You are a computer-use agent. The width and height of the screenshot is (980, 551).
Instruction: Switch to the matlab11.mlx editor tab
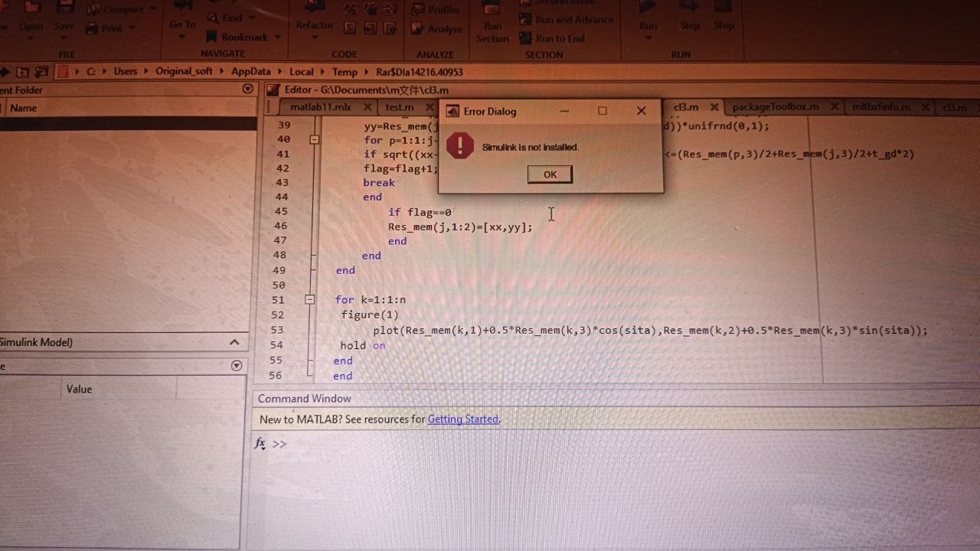pyautogui.click(x=321, y=107)
